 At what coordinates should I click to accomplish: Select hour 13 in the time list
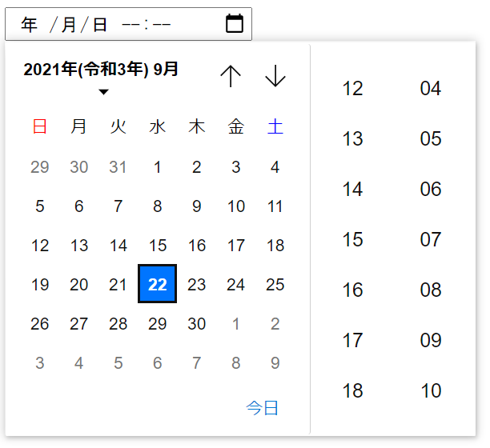pos(352,138)
